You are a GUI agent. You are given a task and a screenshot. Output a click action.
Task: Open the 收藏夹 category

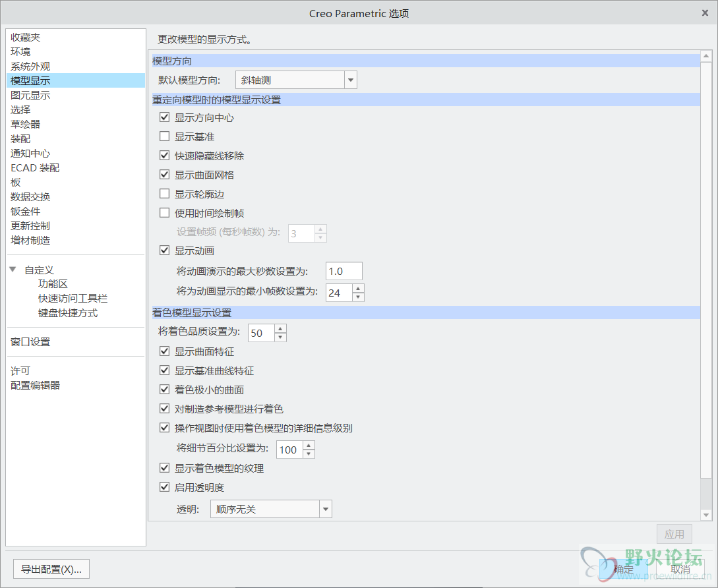(x=26, y=37)
